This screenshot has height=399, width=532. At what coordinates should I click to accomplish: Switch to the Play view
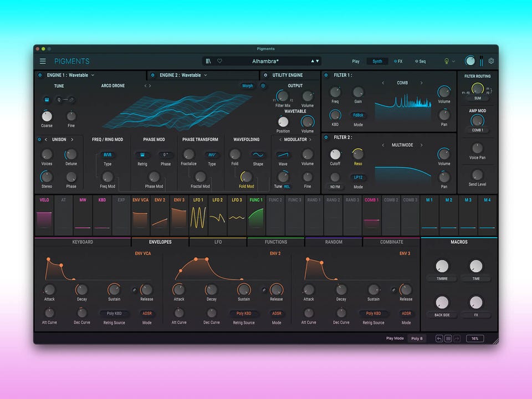pos(356,62)
